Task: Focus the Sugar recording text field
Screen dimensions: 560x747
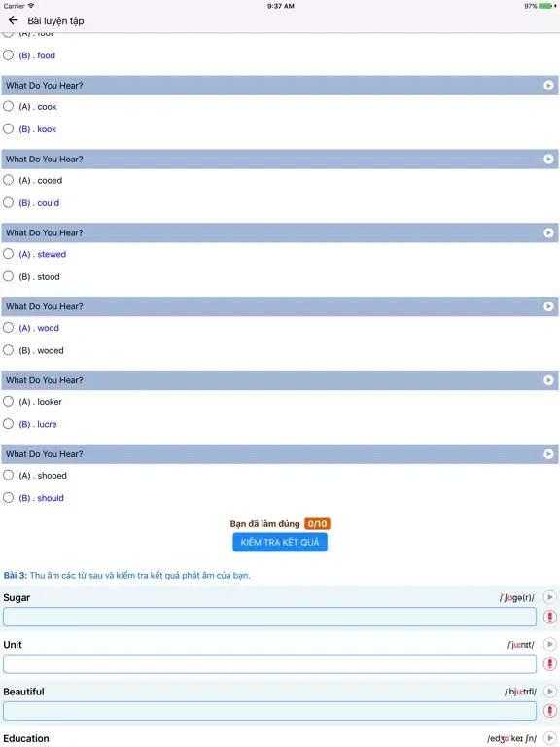Action: (269, 617)
